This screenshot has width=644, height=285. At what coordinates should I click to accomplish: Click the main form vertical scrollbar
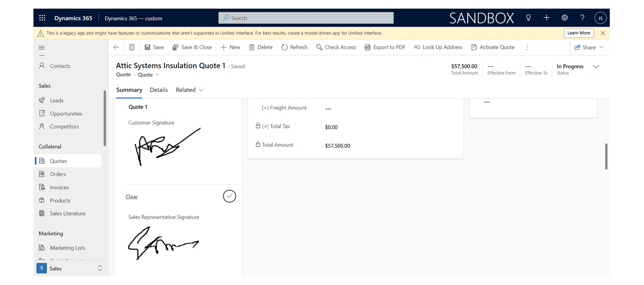[x=606, y=156]
